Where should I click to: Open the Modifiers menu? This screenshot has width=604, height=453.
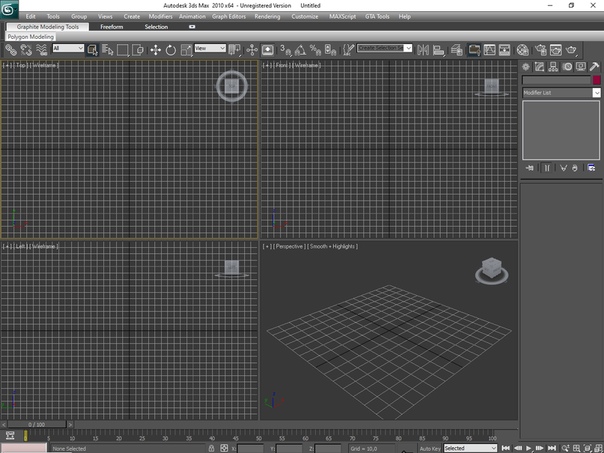pos(161,17)
